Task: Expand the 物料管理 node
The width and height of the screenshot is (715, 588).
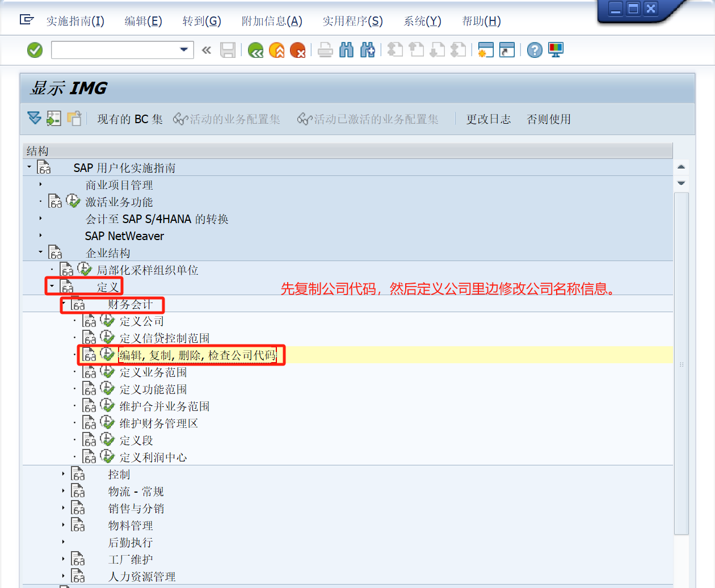Action: tap(63, 524)
